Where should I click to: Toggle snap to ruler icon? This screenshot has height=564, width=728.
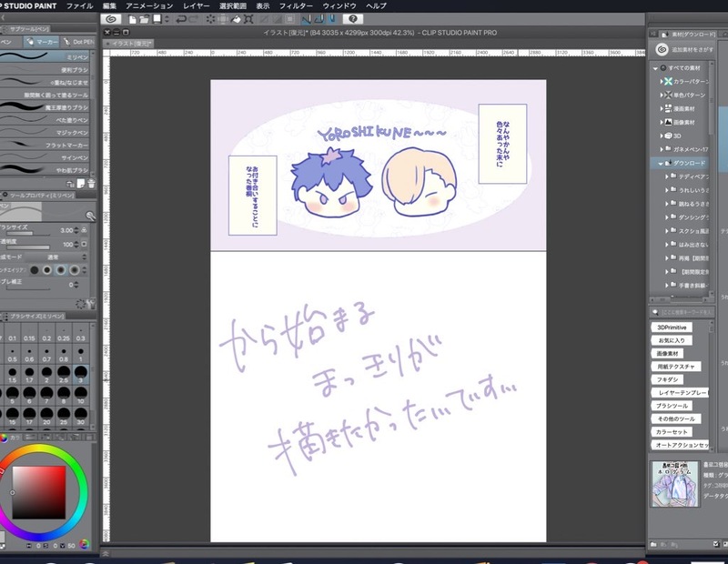[x=307, y=19]
